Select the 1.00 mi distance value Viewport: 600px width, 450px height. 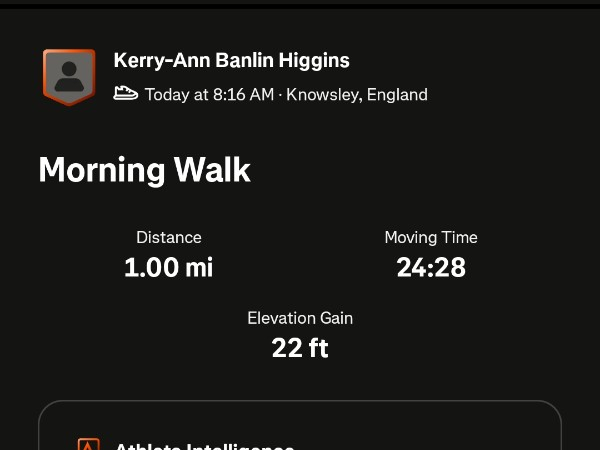click(x=168, y=267)
